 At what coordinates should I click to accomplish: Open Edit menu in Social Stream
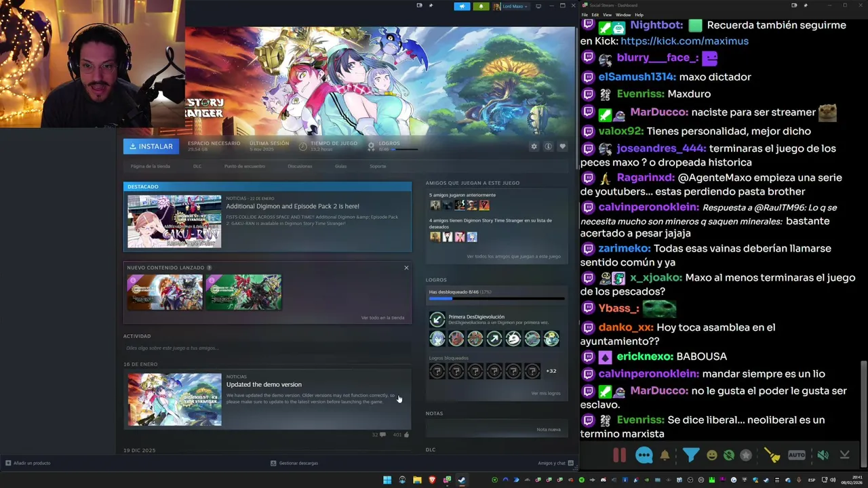(595, 15)
